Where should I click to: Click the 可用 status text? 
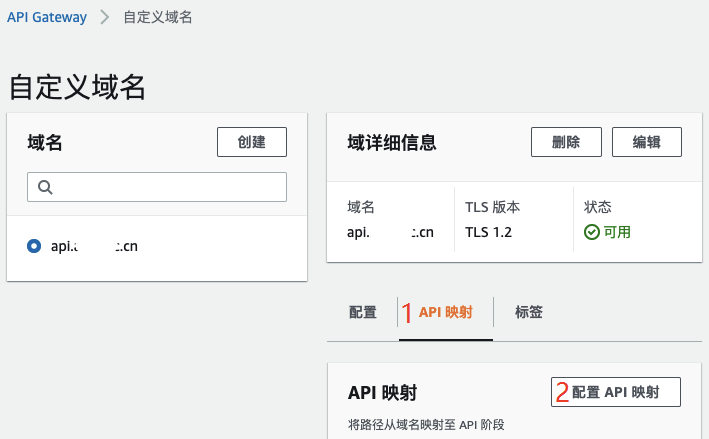tap(617, 232)
